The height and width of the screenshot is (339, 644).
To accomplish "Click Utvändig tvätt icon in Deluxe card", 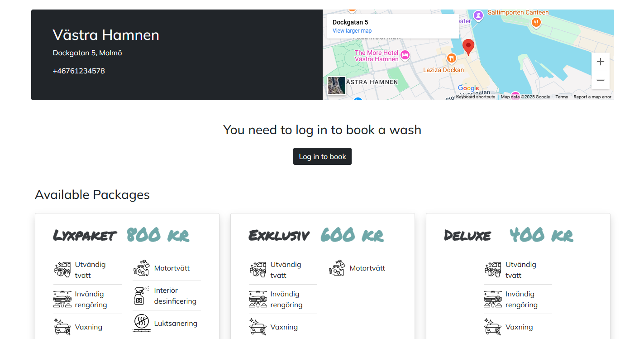I will tap(492, 269).
